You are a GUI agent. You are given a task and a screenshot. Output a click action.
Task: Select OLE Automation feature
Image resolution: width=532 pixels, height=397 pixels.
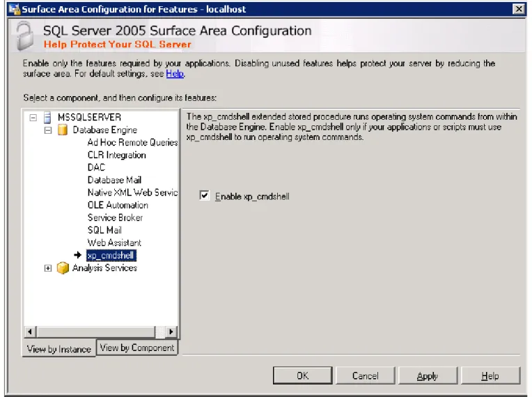pyautogui.click(x=118, y=205)
